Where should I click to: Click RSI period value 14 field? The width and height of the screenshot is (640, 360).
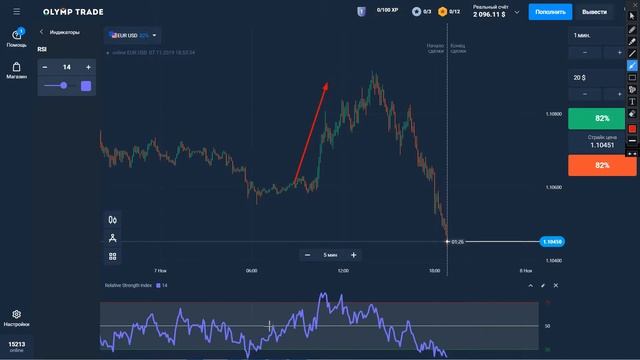pyautogui.click(x=67, y=67)
